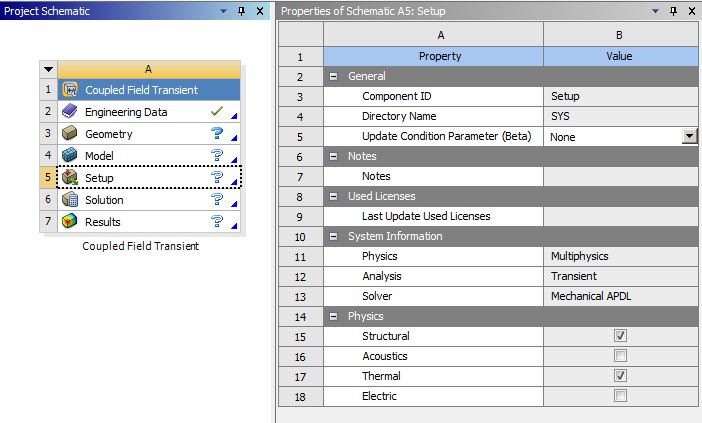Viewport: 702px width, 423px height.
Task: Pin the Project Schematic panel
Action: 242,11
